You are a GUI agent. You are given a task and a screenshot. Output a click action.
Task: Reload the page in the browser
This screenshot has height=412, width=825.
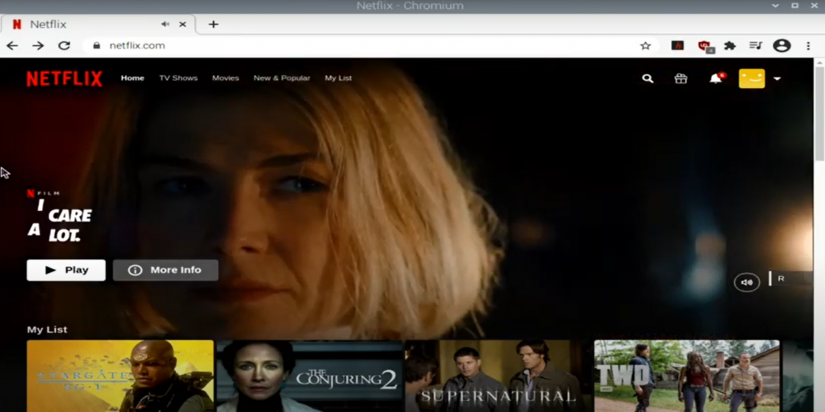click(64, 45)
